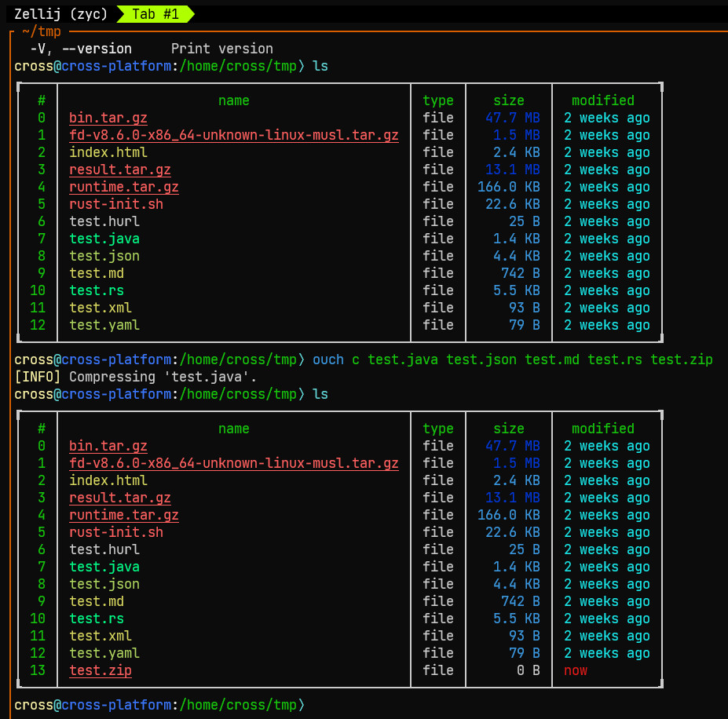Click the 'name' header of second table
This screenshot has height=719, width=728.
pyautogui.click(x=234, y=429)
